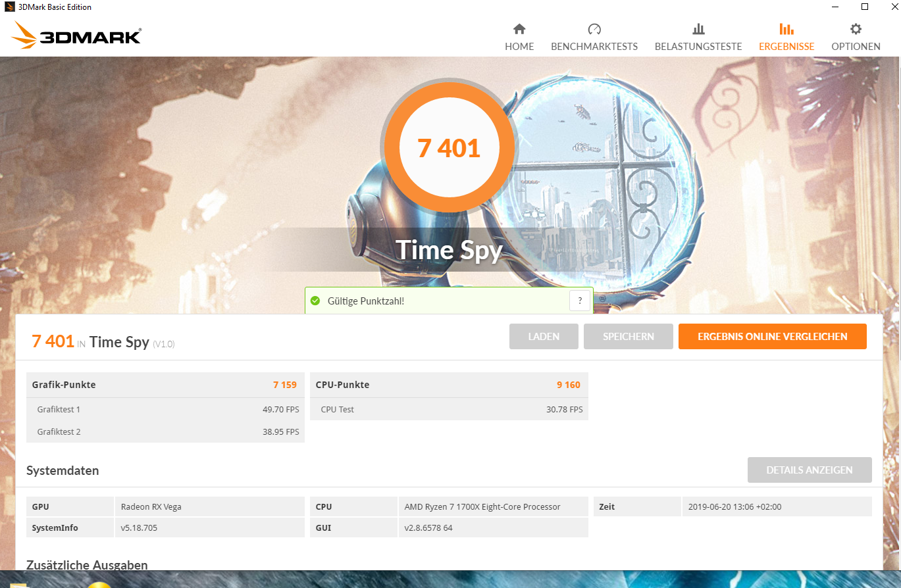Click the Gültige Punktzahl message
Viewport: 901px width, 588px height.
[366, 301]
